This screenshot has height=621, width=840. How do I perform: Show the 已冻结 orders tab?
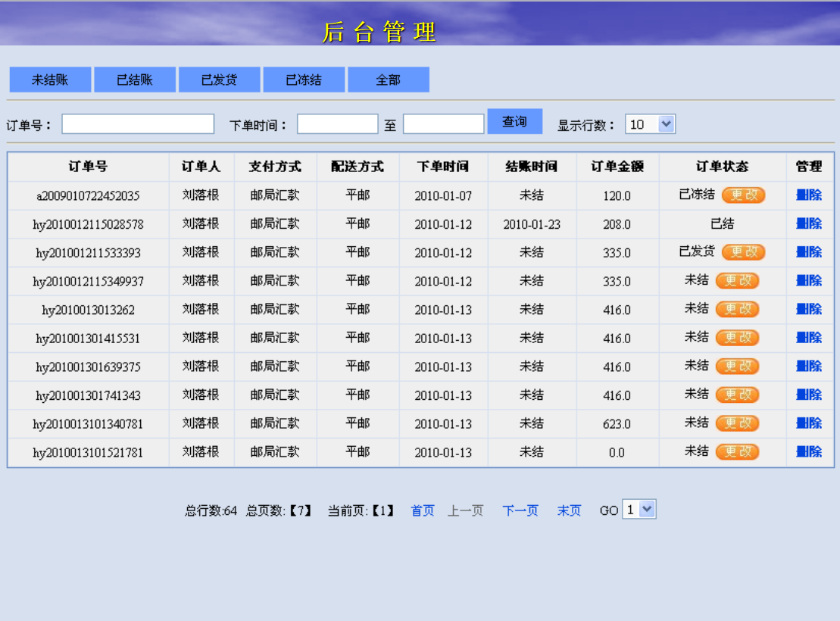pyautogui.click(x=304, y=80)
